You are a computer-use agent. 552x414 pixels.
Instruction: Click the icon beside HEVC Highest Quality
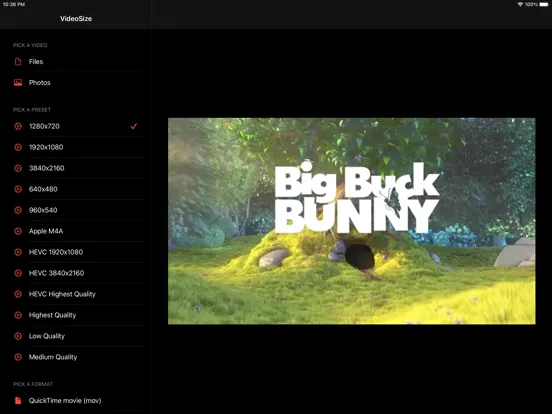pos(18,294)
